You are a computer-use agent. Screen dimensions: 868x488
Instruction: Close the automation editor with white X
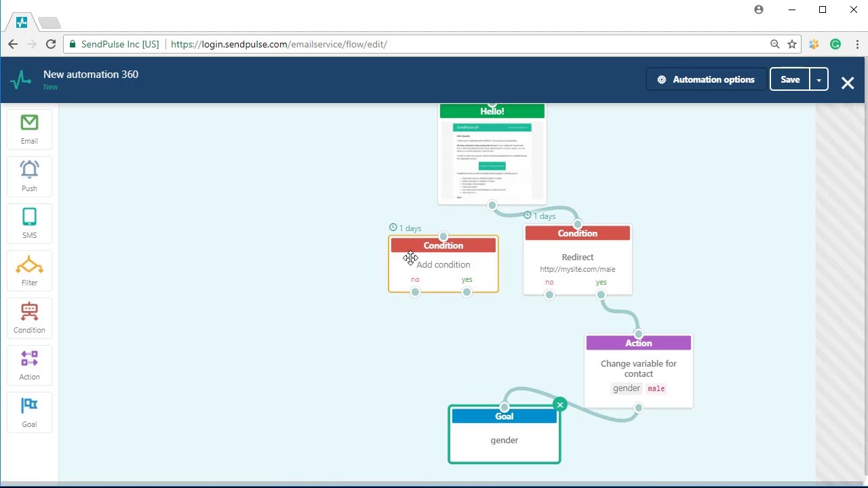pos(848,83)
